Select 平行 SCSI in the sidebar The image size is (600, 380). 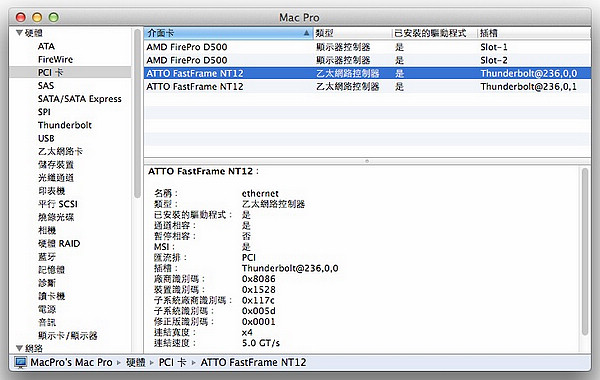(58, 204)
